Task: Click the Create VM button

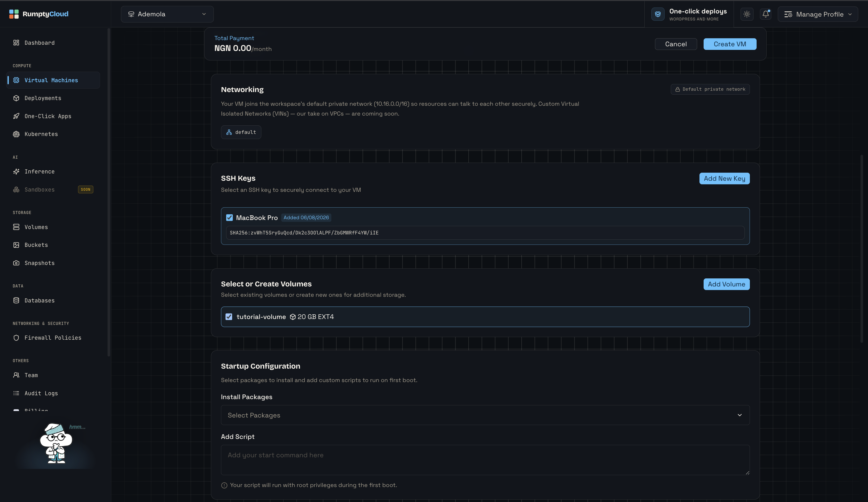Action: (730, 44)
